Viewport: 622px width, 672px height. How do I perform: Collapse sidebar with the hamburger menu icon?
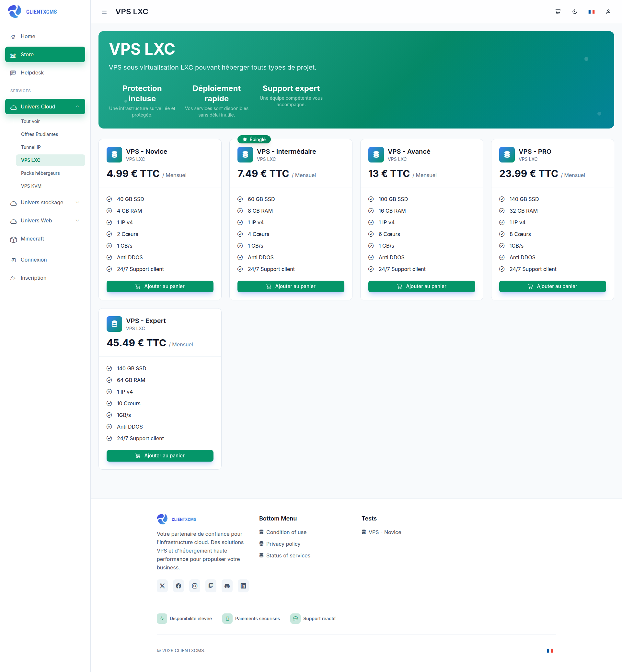point(104,12)
